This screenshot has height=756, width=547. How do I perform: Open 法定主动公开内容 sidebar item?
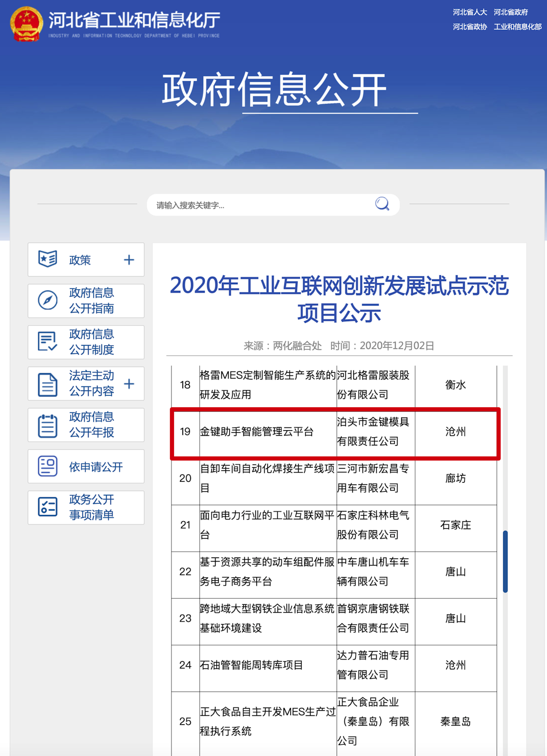(x=86, y=384)
